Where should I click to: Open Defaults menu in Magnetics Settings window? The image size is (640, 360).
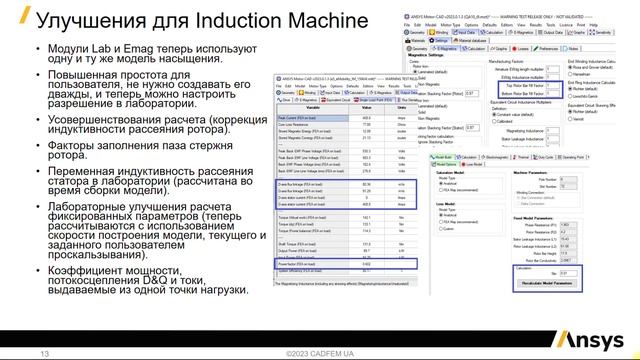click(489, 25)
